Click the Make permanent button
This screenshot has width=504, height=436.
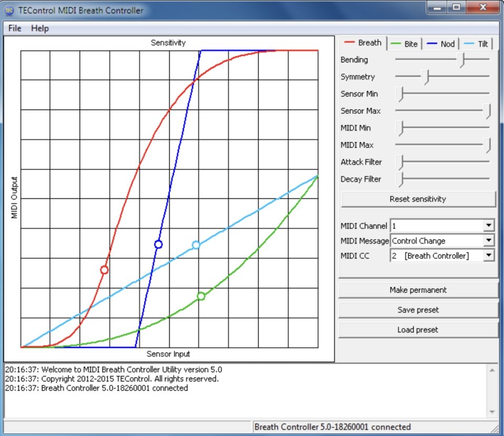(x=418, y=290)
